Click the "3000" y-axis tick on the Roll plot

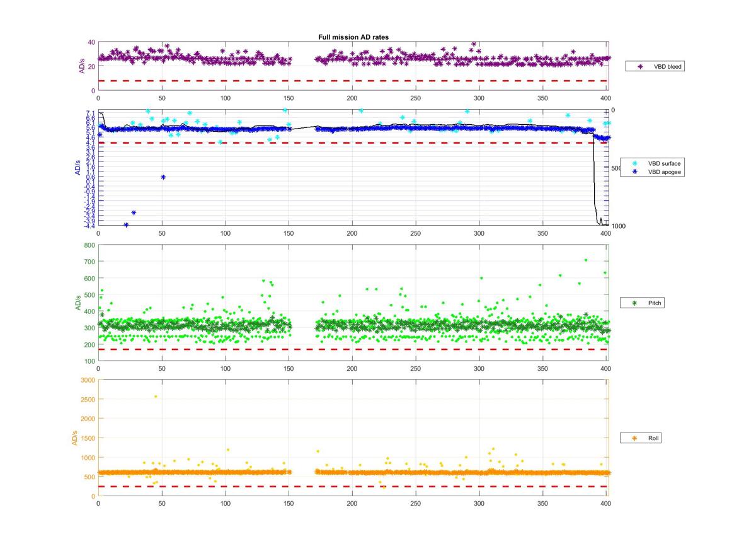pos(88,380)
